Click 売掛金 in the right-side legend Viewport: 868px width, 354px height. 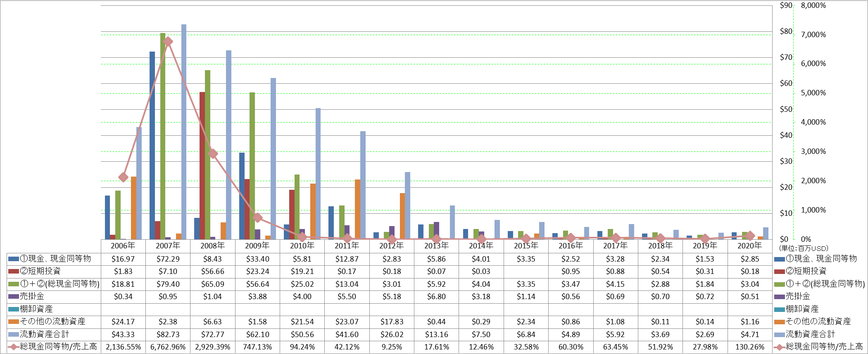click(x=798, y=296)
